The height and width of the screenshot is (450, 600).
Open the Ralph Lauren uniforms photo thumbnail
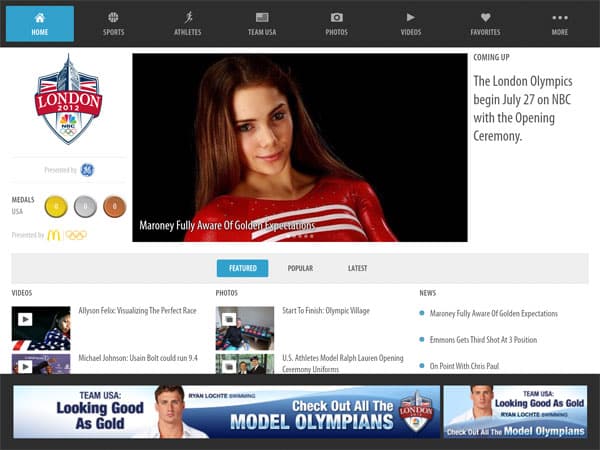pos(245,364)
